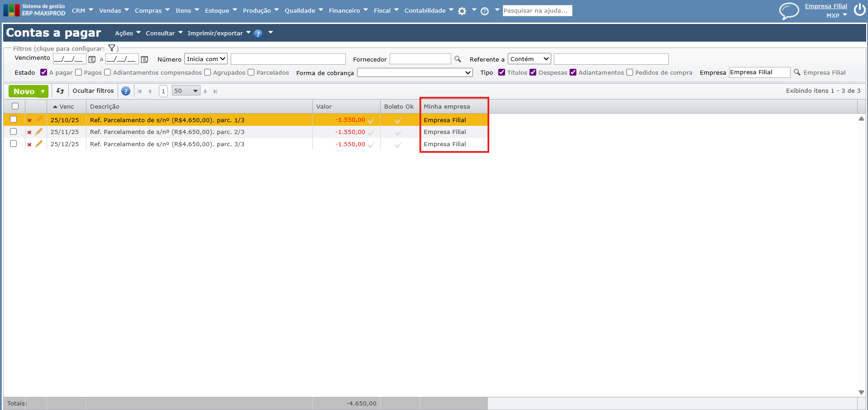Open the MXP user dropdown
The height and width of the screenshot is (410, 868).
837,15
